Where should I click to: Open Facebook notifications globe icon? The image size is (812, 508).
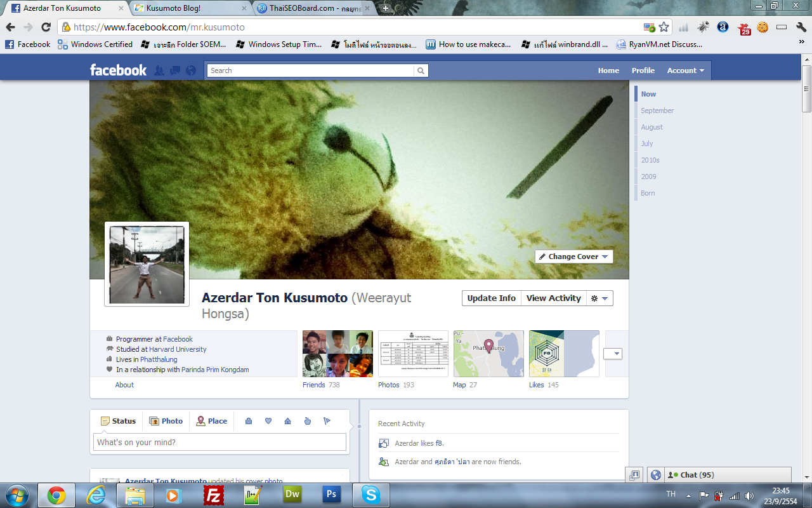191,70
